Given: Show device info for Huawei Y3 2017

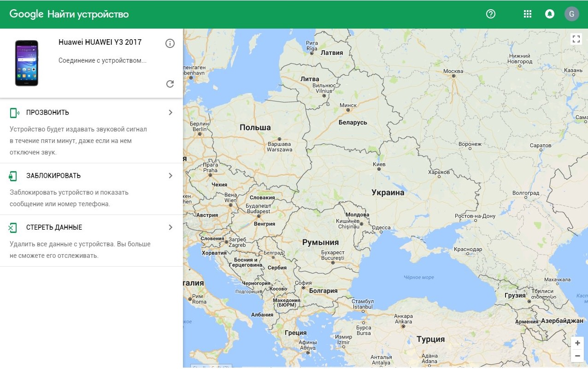Looking at the screenshot, I should tap(170, 43).
